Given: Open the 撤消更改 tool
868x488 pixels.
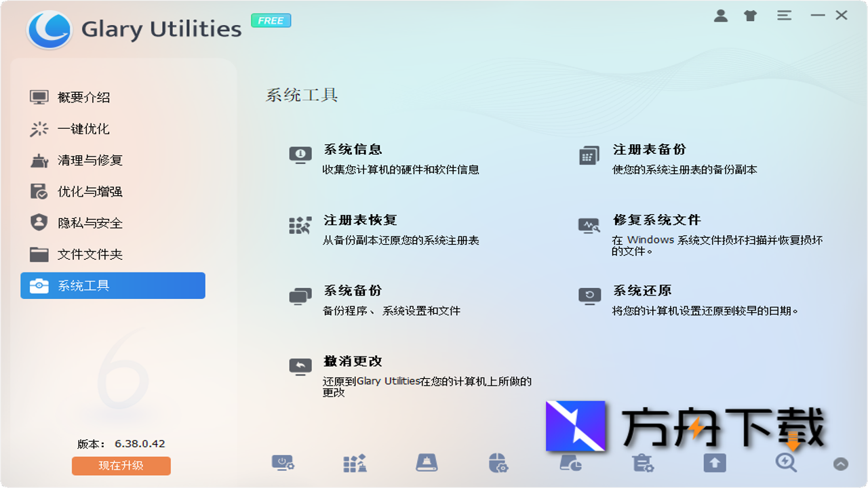Looking at the screenshot, I should click(x=410, y=376).
